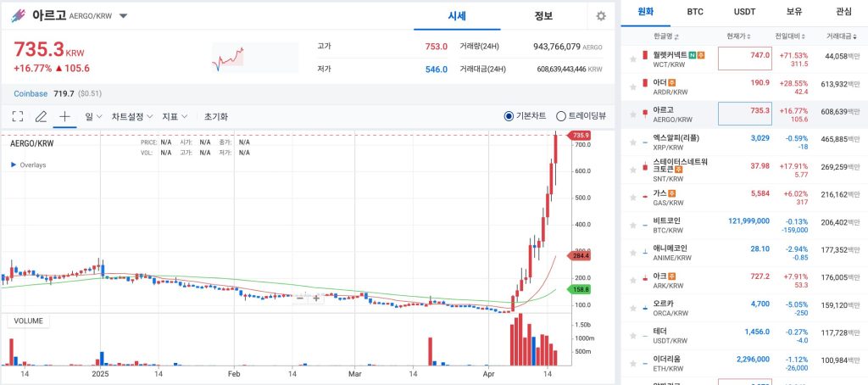Click the AERGO coin logo
Screen dimensions: 868x385
[x=19, y=15]
